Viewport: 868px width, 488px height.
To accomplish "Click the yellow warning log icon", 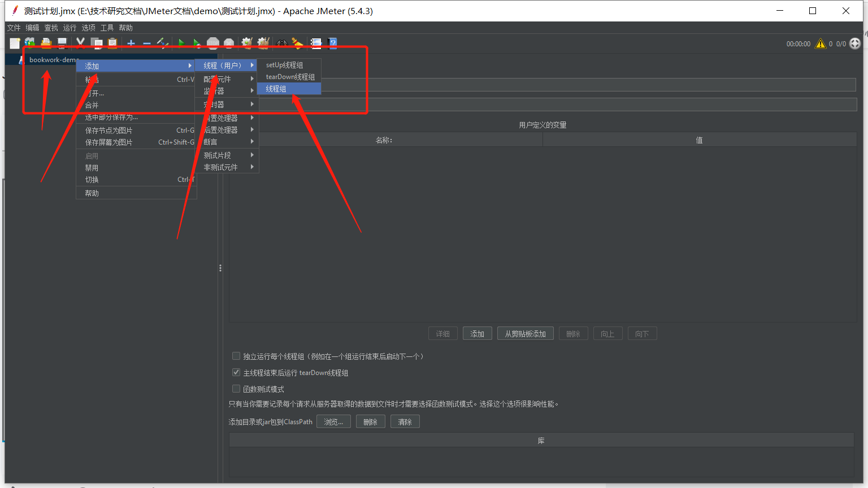I will pyautogui.click(x=821, y=43).
